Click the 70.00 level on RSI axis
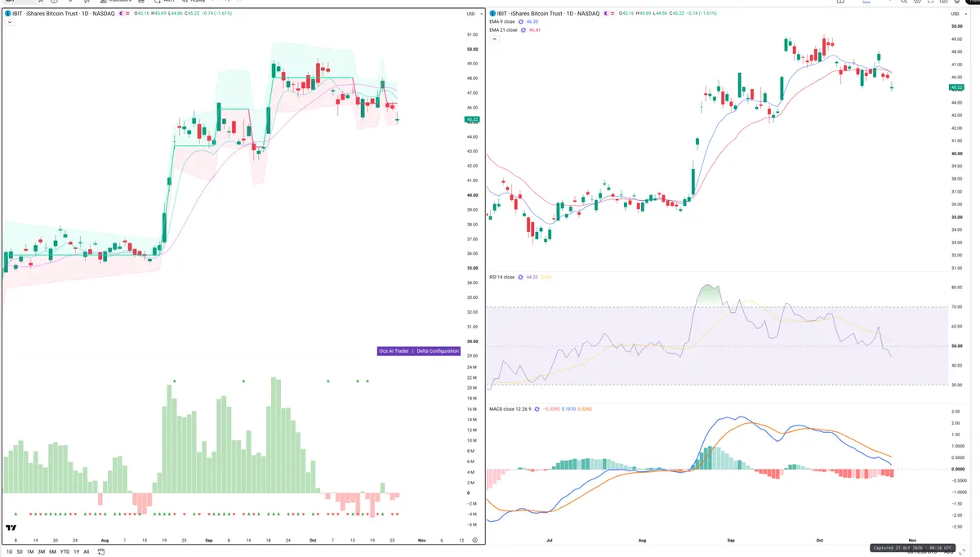 (x=957, y=306)
